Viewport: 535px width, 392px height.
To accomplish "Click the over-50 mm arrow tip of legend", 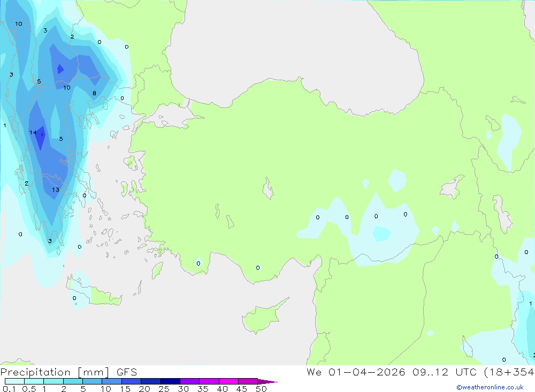I will click(x=267, y=381).
